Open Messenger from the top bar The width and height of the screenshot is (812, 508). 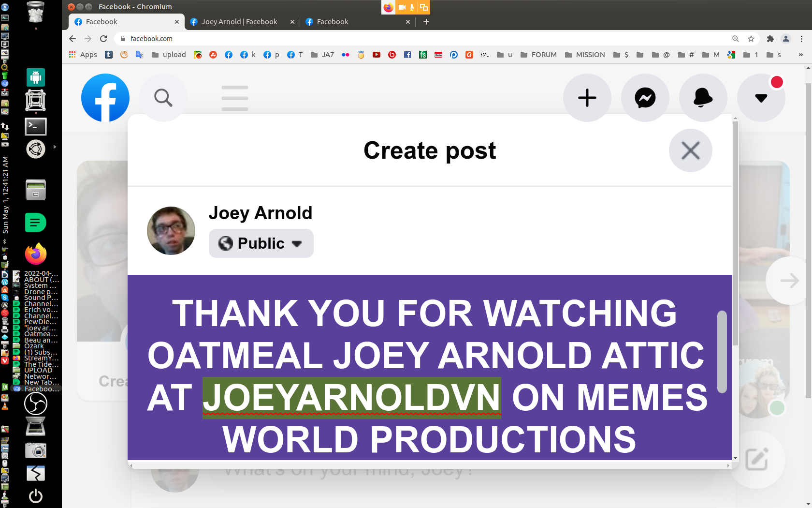645,98
